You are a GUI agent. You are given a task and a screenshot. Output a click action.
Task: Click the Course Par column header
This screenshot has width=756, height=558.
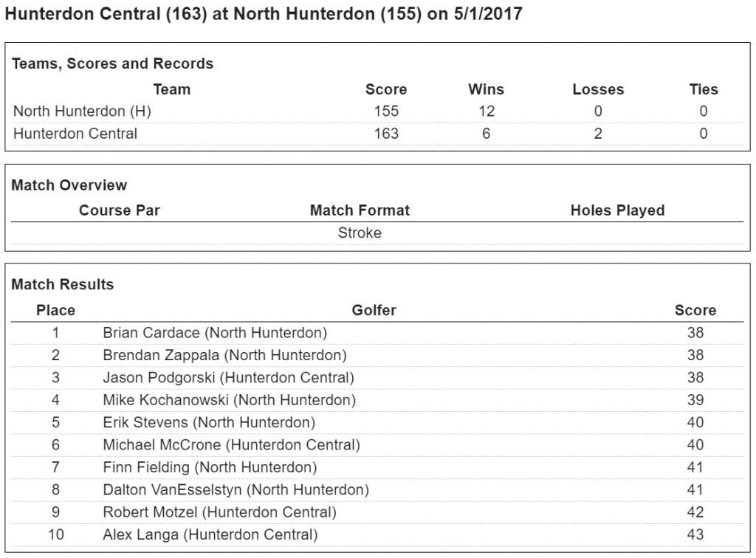[119, 210]
